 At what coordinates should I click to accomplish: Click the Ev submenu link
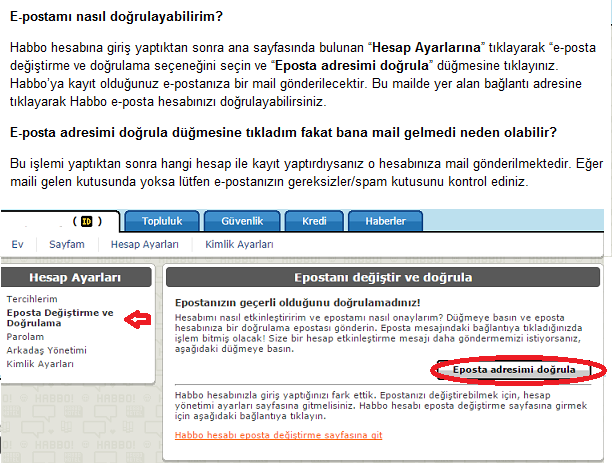[x=17, y=245]
